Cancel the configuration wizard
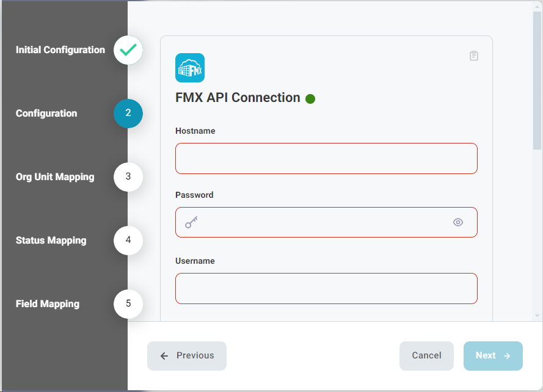This screenshot has width=543, height=392. 426,355
